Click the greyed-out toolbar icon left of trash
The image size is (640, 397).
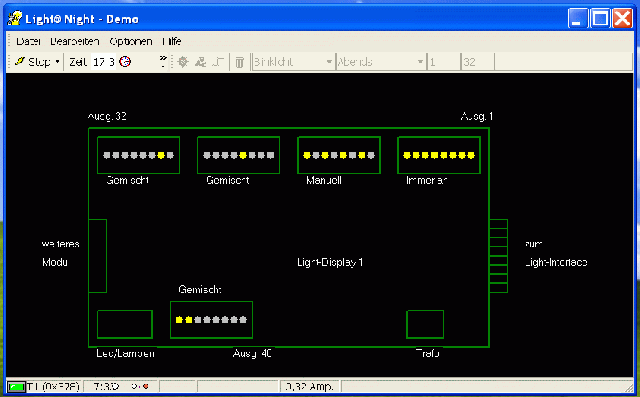click(218, 62)
